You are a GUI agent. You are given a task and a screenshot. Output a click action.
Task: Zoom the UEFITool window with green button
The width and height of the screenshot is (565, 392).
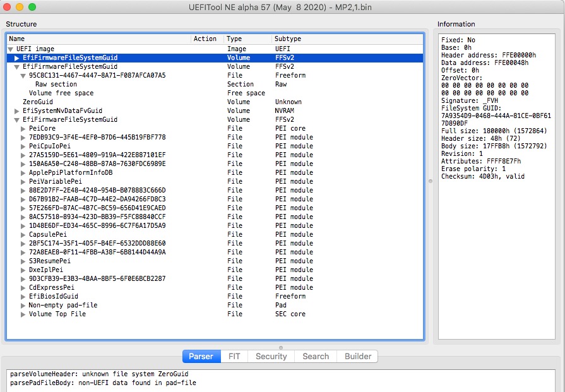tap(32, 7)
